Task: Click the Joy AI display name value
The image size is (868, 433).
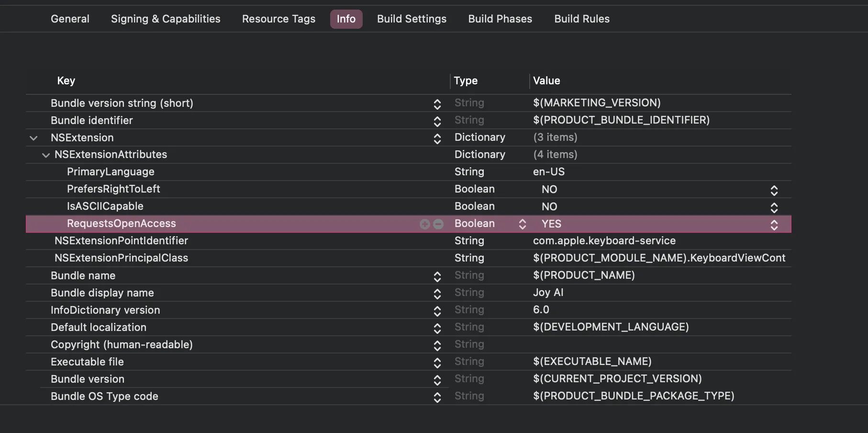Action: coord(548,293)
